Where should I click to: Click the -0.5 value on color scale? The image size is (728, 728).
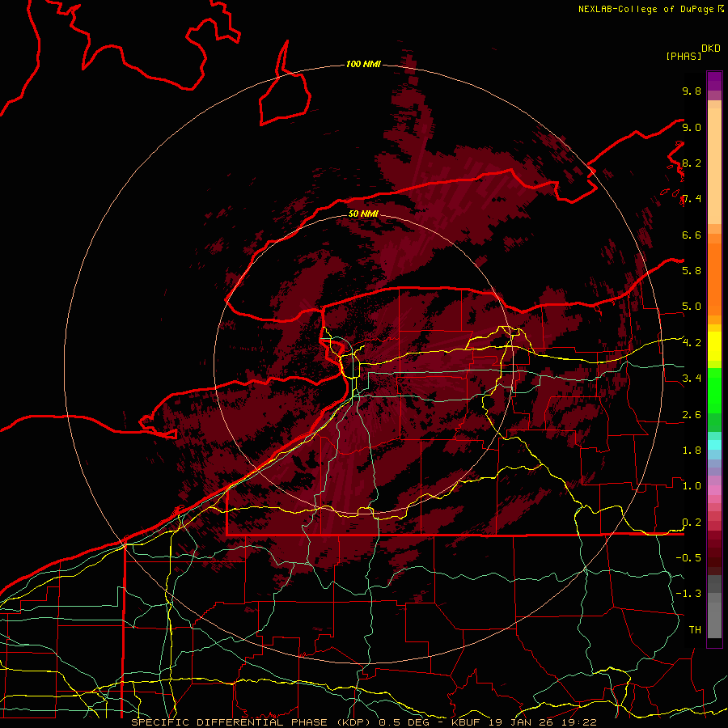(x=688, y=558)
